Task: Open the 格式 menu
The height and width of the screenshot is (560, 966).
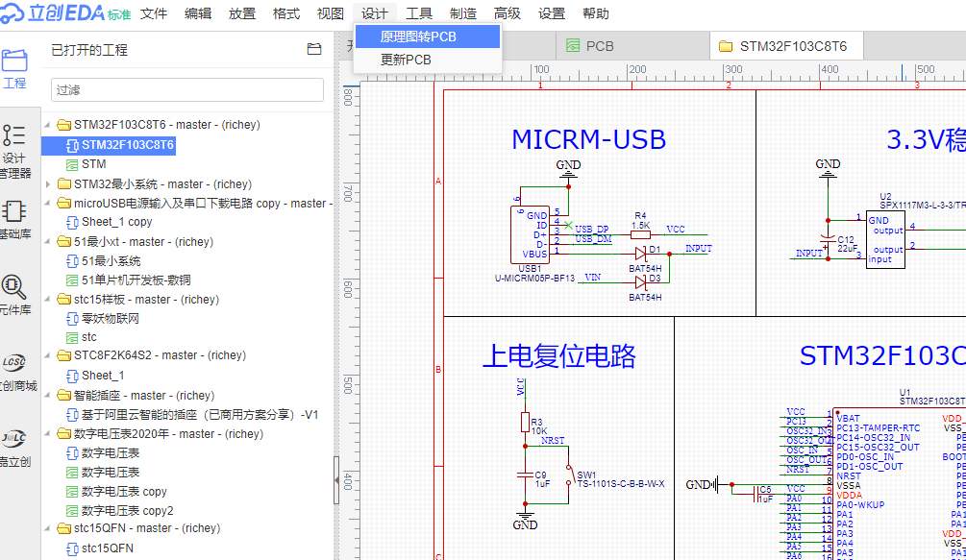Action: pyautogui.click(x=286, y=13)
